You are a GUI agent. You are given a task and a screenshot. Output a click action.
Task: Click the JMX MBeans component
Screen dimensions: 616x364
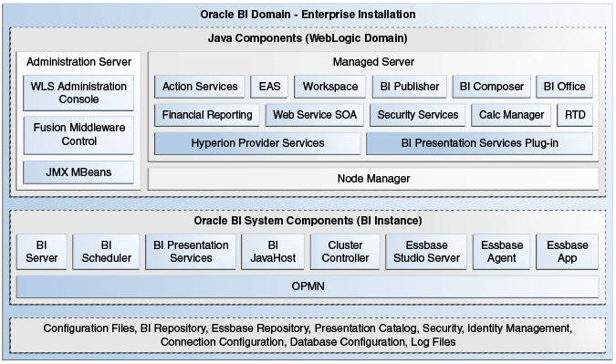78,172
